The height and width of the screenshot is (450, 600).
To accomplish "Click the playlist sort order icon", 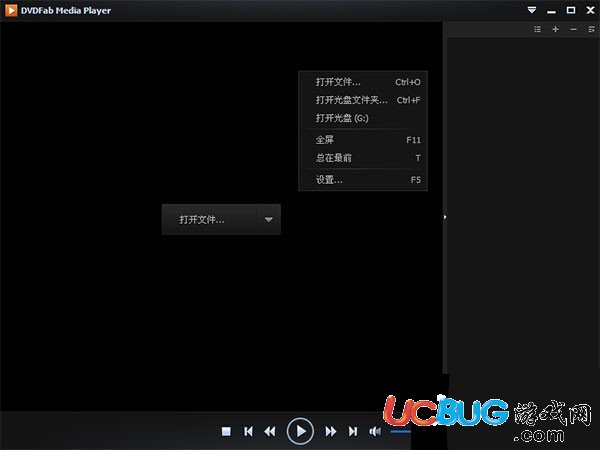I will (592, 29).
